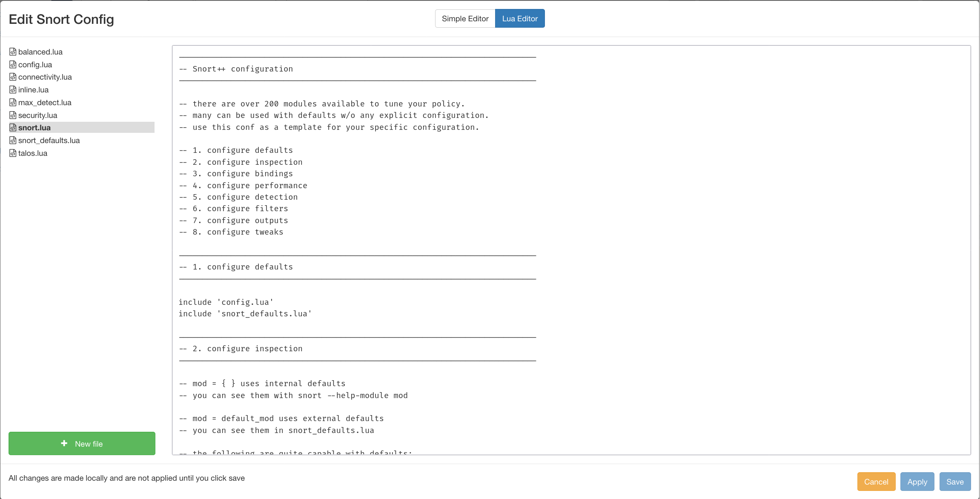The height and width of the screenshot is (499, 980).
Task: Click the plus icon on New file
Action: (64, 443)
